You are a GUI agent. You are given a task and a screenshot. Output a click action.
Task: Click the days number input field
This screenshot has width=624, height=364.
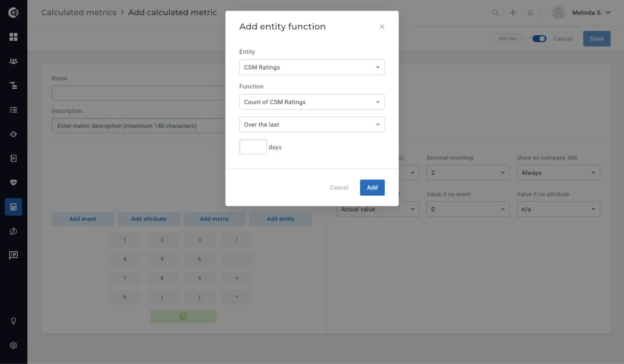point(253,147)
